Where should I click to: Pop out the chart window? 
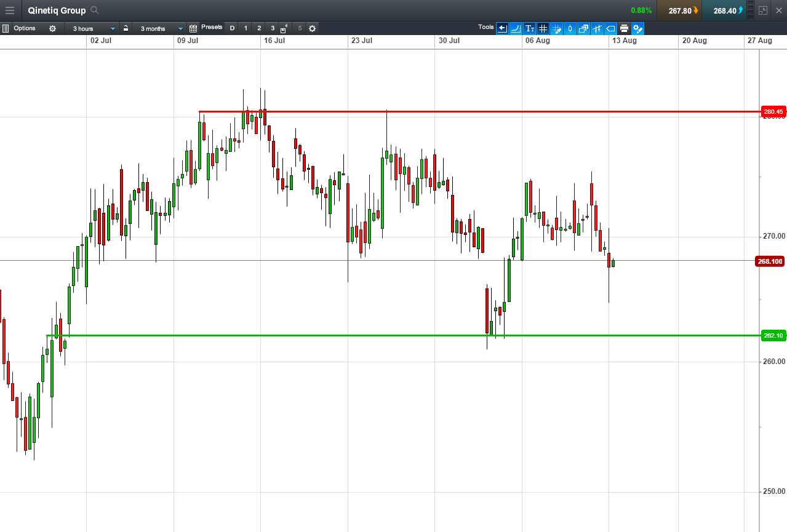pos(763,10)
